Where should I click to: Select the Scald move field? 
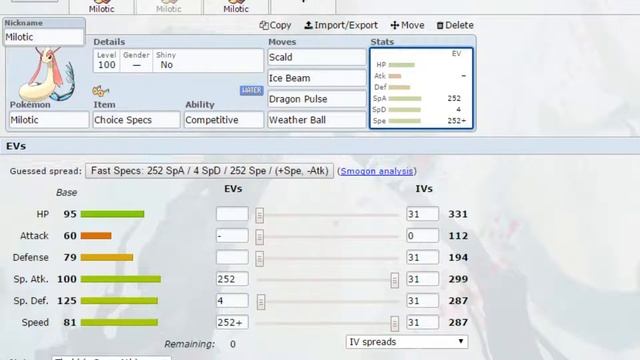(x=317, y=57)
